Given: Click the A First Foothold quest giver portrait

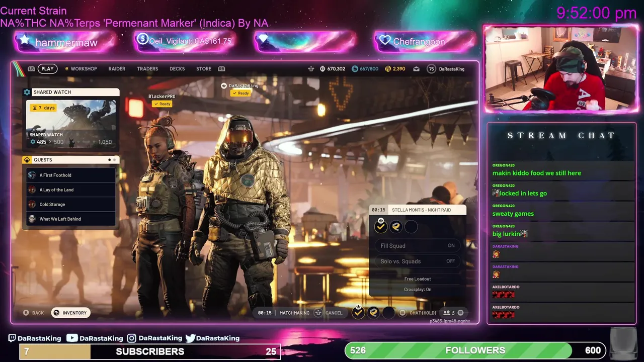Looking at the screenshot, I should [32, 175].
